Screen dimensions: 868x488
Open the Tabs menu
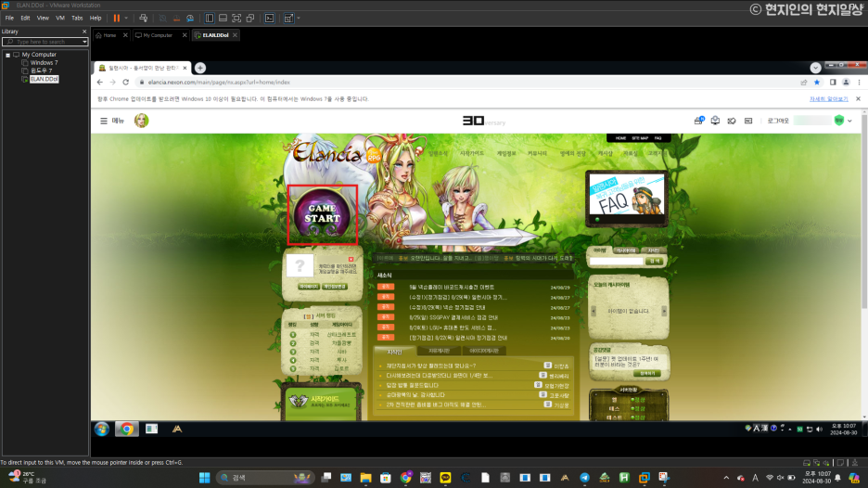[x=77, y=19]
